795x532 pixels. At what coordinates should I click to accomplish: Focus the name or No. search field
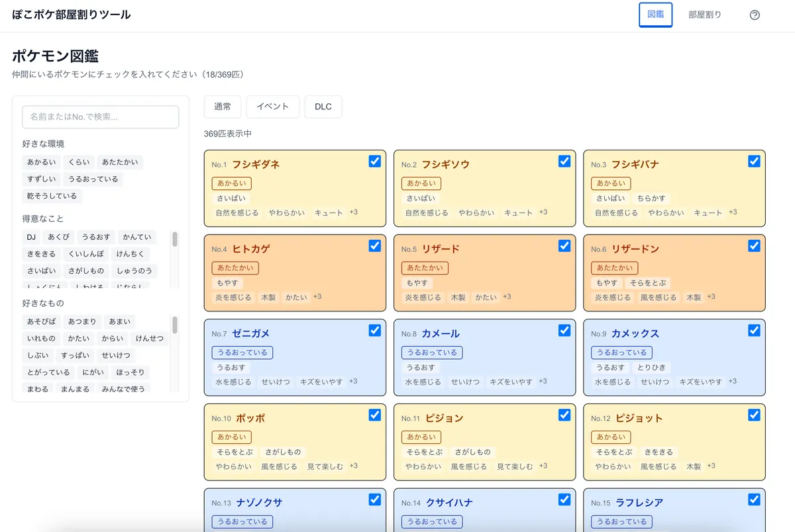pos(101,117)
